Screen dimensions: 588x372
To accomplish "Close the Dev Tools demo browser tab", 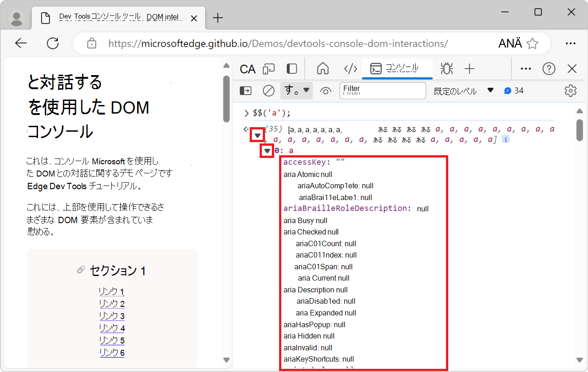I will [x=194, y=19].
